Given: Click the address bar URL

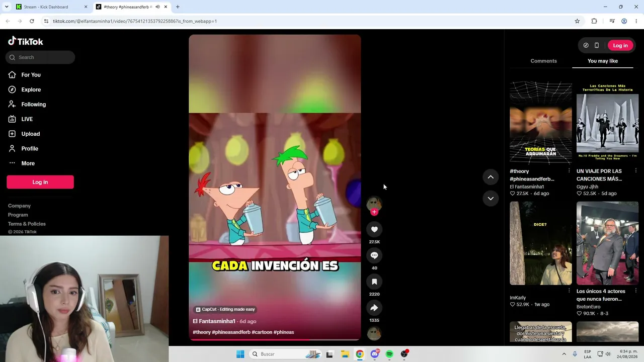Looking at the screenshot, I should (x=135, y=21).
